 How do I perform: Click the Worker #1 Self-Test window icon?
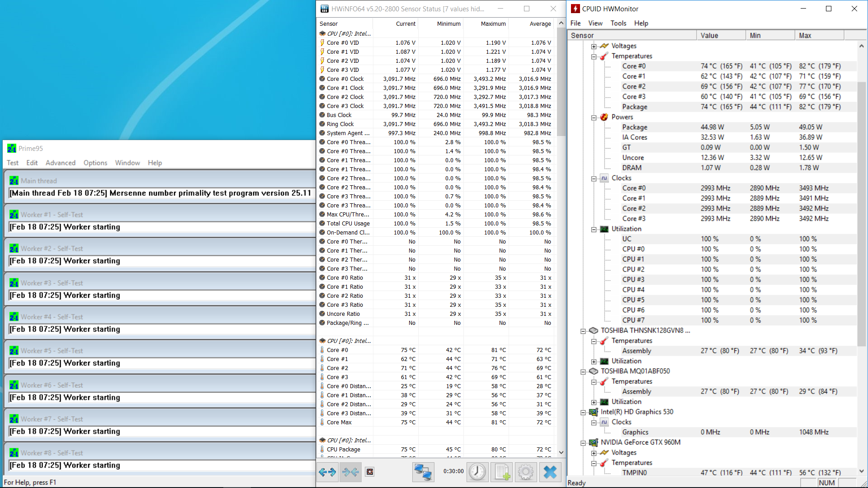pyautogui.click(x=14, y=215)
